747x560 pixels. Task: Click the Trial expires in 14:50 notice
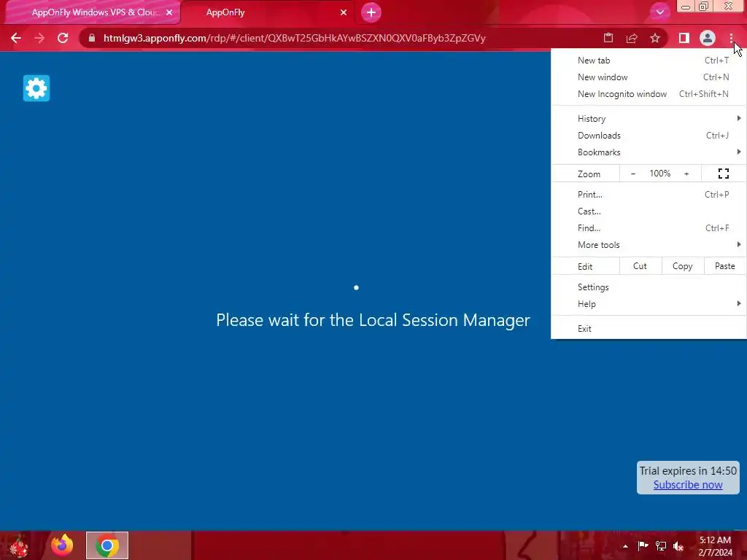pyautogui.click(x=688, y=471)
